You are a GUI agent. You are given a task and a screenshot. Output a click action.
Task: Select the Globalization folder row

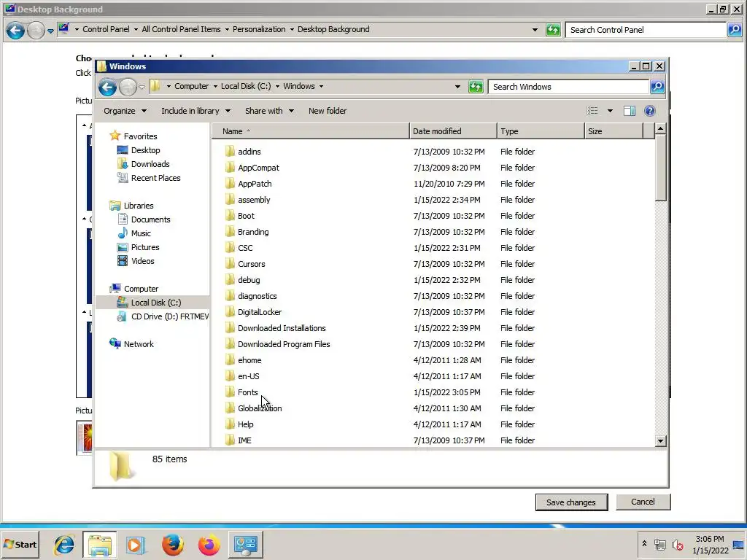point(433,408)
